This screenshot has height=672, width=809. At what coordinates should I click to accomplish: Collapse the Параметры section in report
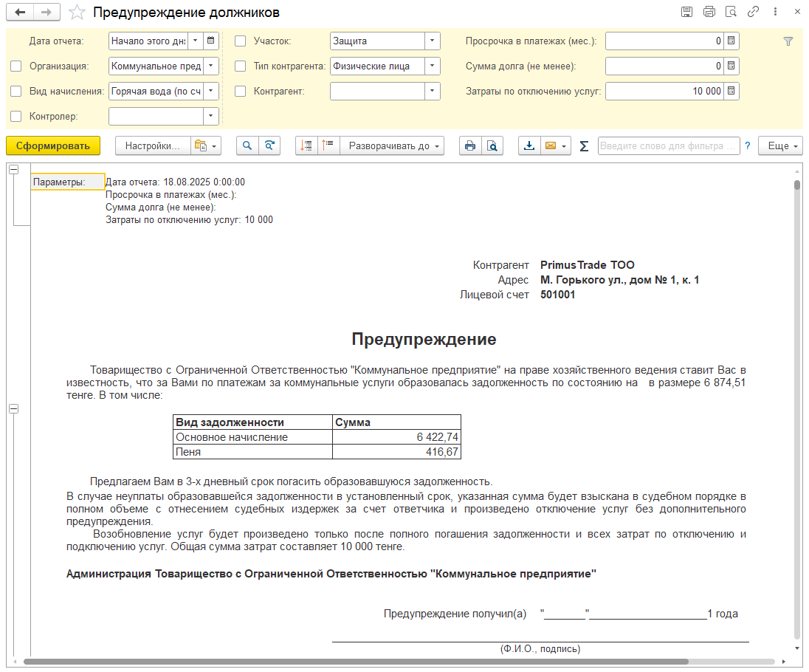(13, 170)
